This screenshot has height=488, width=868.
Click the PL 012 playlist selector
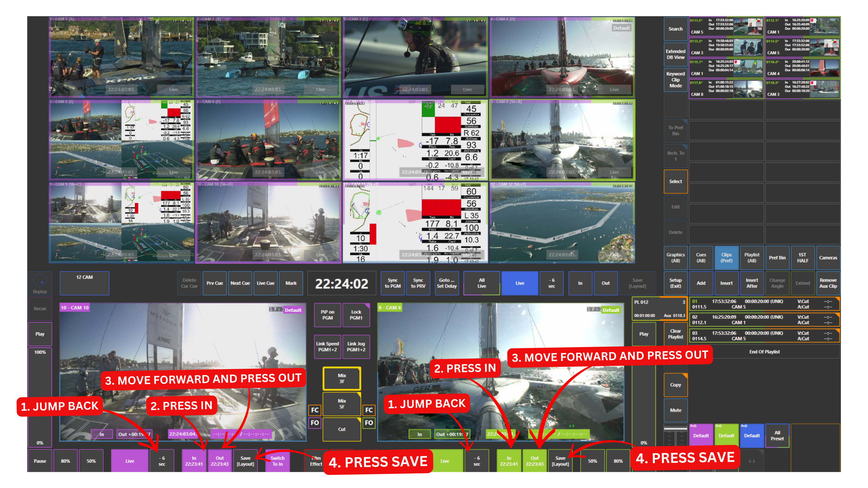point(659,308)
